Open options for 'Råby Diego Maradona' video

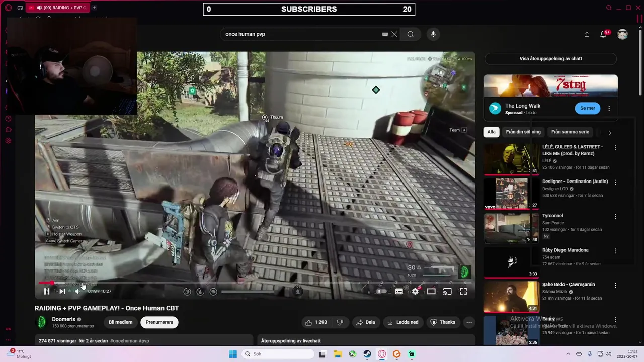pyautogui.click(x=615, y=250)
